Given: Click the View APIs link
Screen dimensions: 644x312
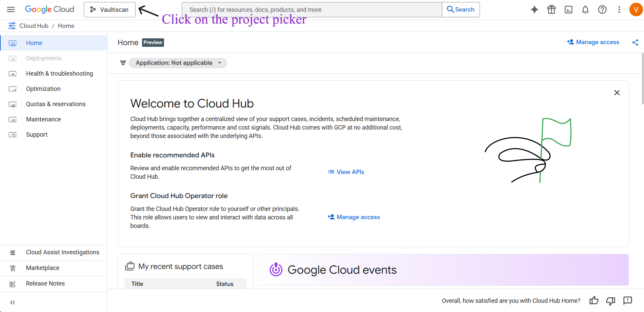Looking at the screenshot, I should pyautogui.click(x=346, y=172).
